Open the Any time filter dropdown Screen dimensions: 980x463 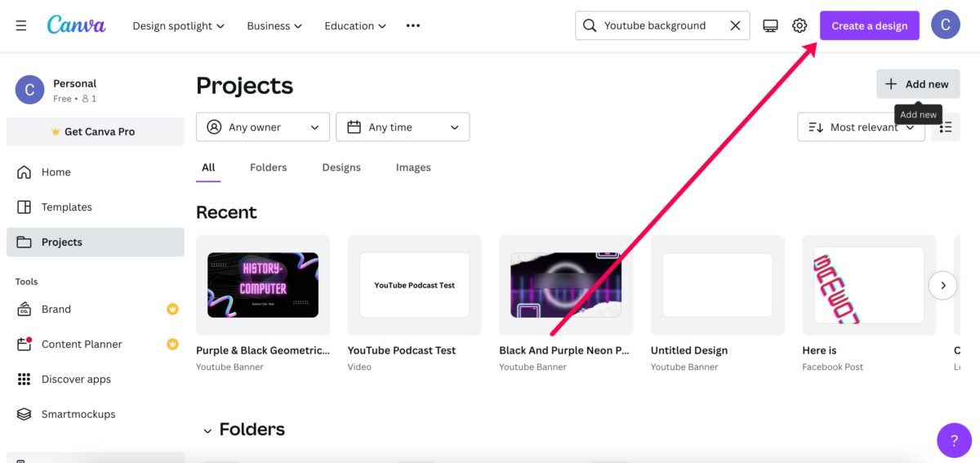click(403, 127)
